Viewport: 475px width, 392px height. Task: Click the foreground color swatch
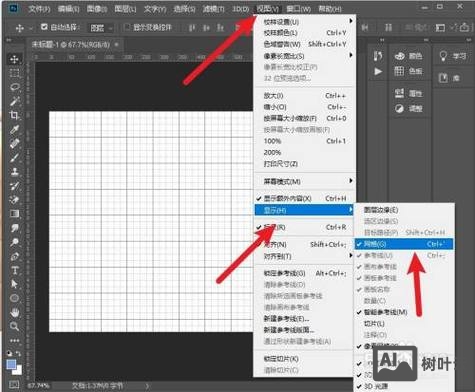(x=12, y=365)
